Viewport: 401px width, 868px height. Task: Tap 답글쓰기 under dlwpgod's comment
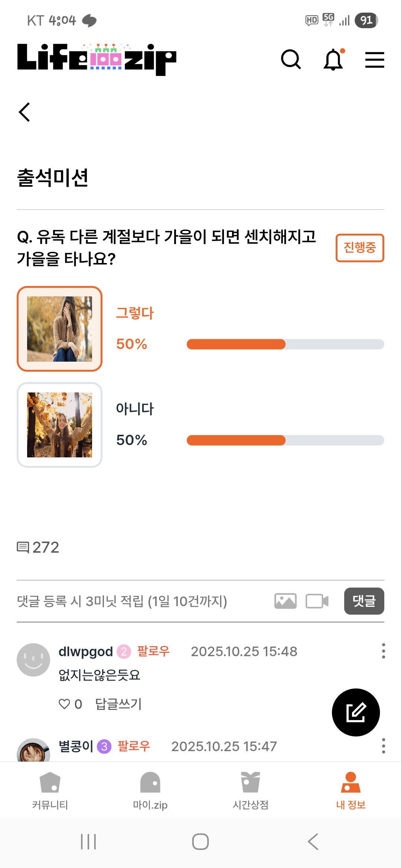(x=118, y=704)
